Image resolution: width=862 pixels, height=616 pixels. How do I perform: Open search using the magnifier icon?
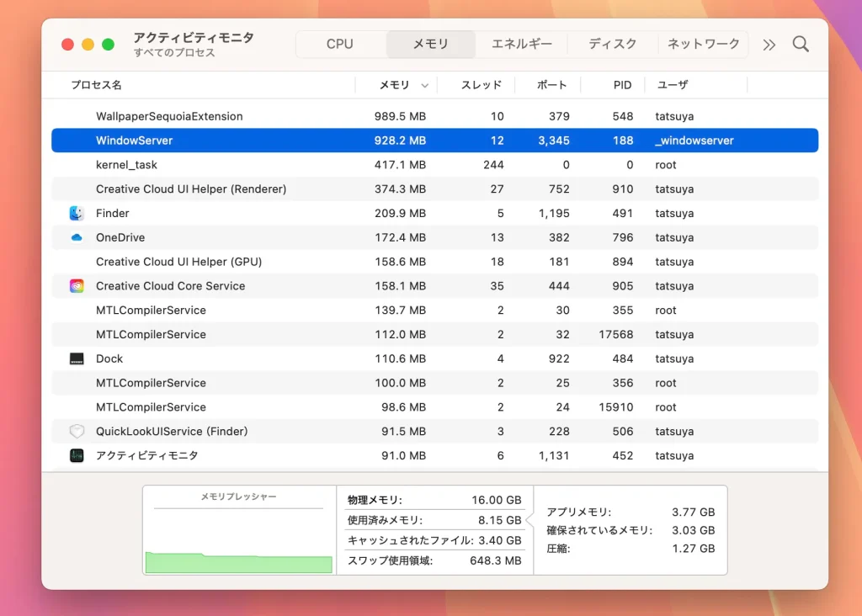coord(800,44)
